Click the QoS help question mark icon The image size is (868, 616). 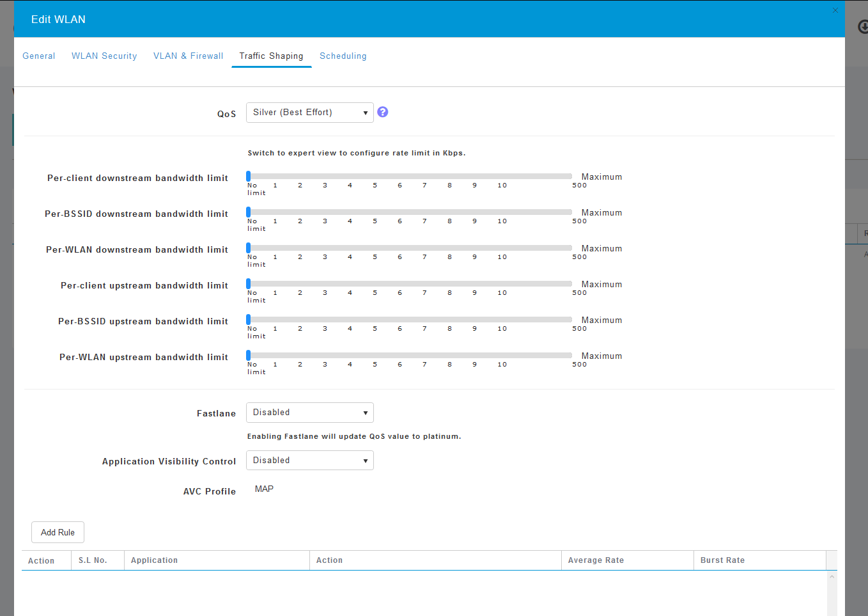382,112
